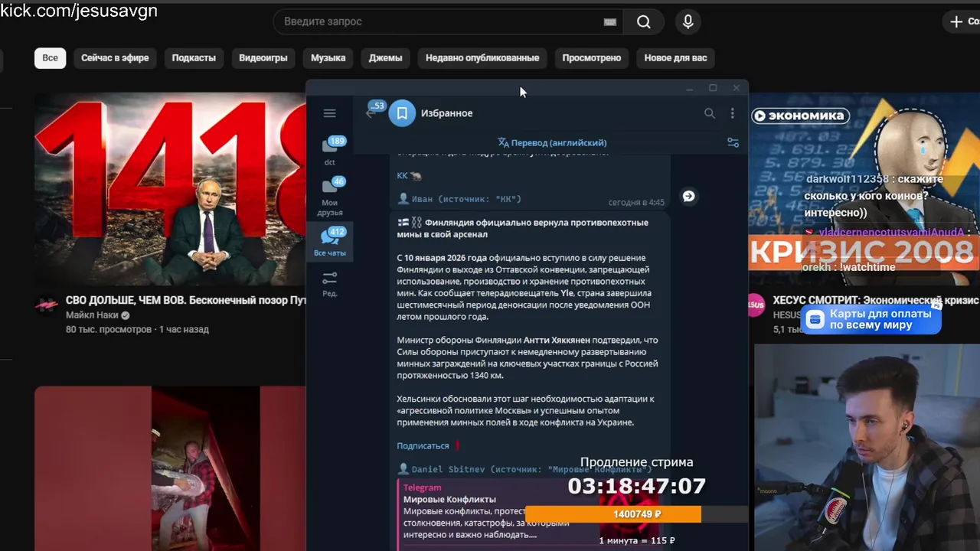The width and height of the screenshot is (980, 551).
Task: Select the Все чаты folder
Action: coord(330,242)
